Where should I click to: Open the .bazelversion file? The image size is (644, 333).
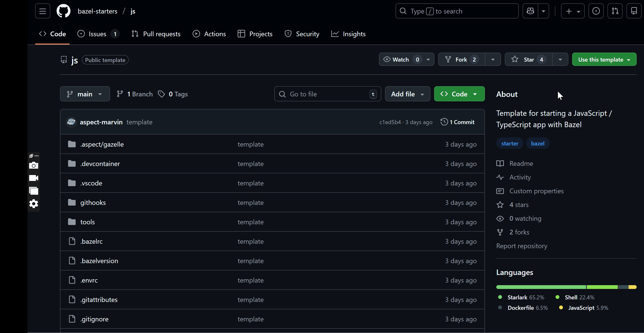pos(99,261)
